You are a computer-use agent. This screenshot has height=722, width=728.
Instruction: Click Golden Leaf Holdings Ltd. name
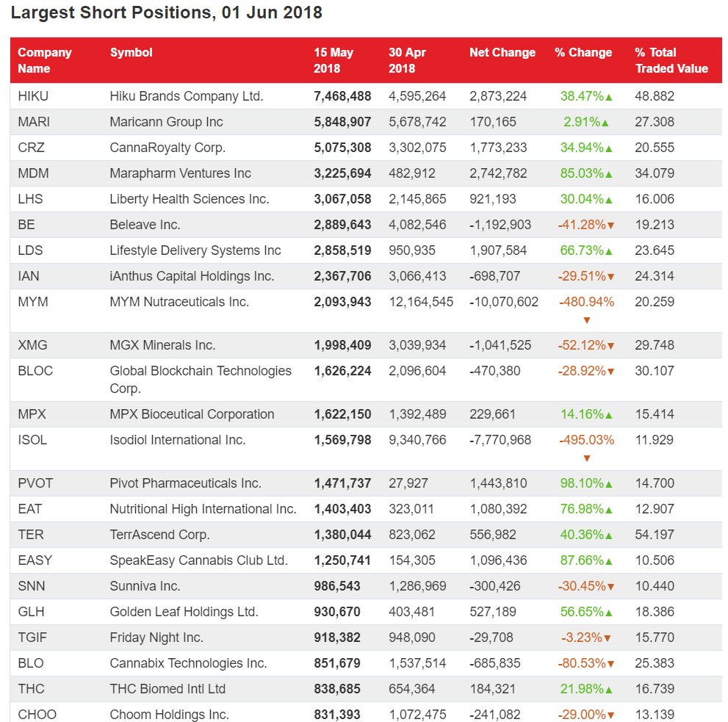coord(184,612)
